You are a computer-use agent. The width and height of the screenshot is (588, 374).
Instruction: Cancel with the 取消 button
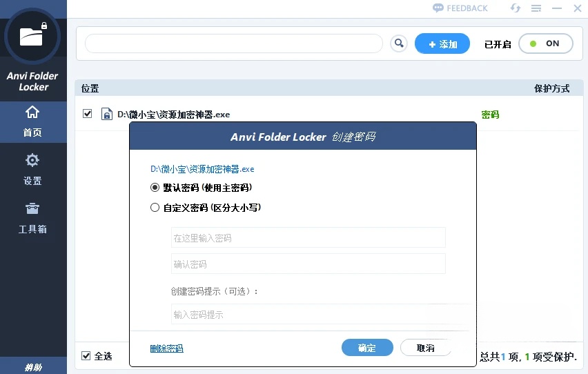point(426,348)
